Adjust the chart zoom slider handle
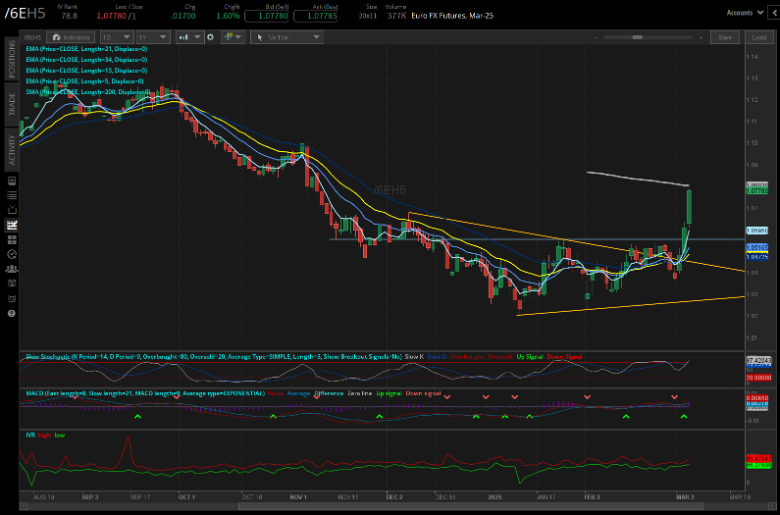 click(x=637, y=37)
